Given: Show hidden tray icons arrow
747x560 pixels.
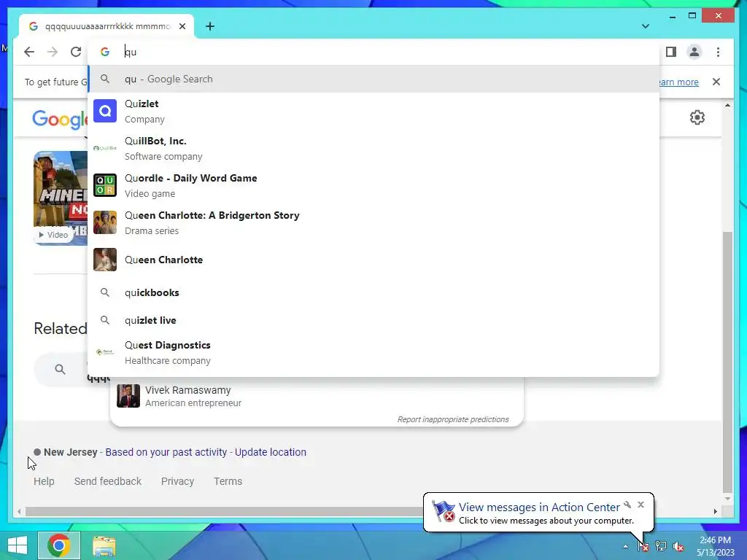Looking at the screenshot, I should (x=625, y=546).
